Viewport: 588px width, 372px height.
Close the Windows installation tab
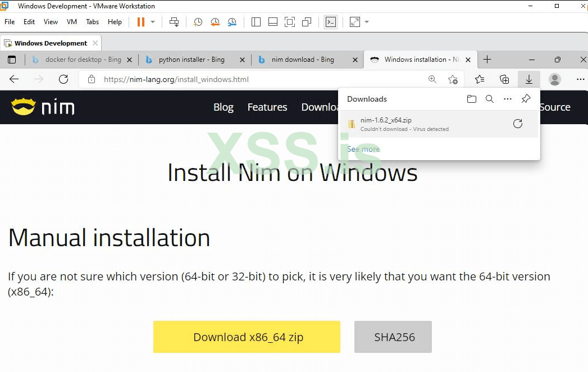coord(468,60)
